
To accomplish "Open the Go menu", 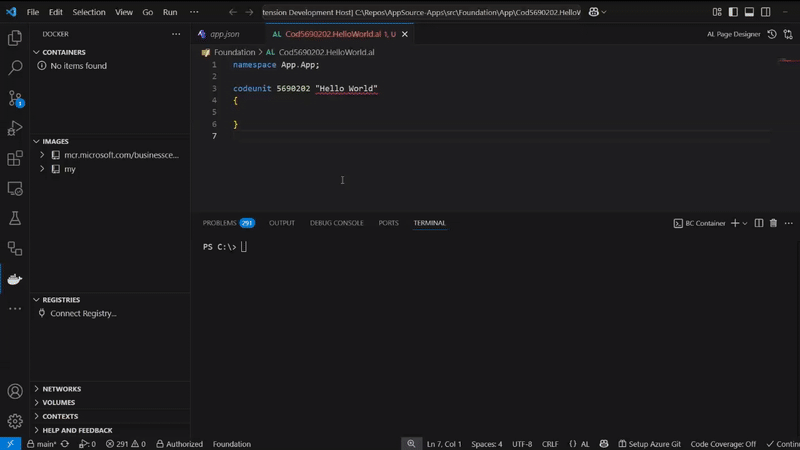I will [147, 12].
